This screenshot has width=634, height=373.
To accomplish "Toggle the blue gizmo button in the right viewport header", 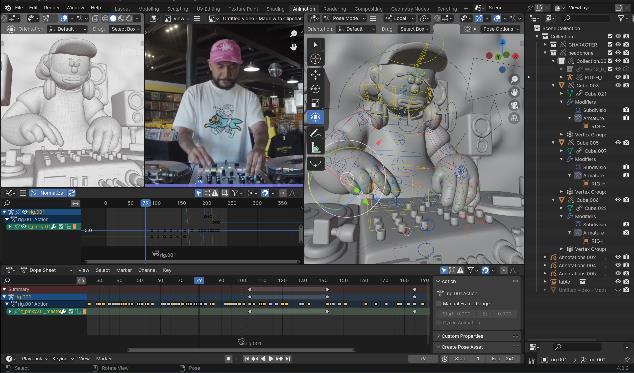I will (x=479, y=18).
